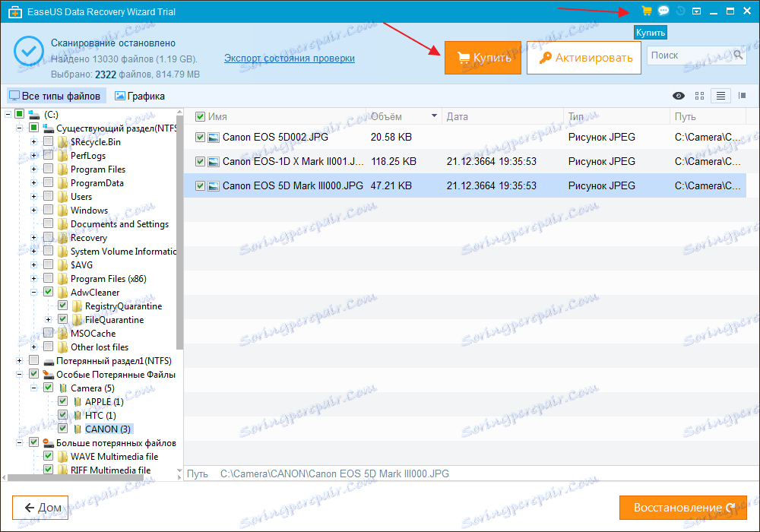
Task: Sort by the Тип column header
Action: [576, 117]
